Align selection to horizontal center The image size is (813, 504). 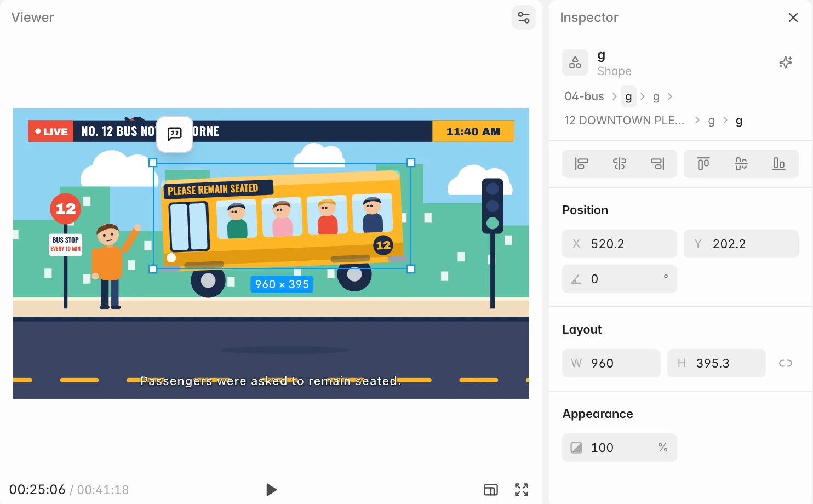[x=620, y=164]
